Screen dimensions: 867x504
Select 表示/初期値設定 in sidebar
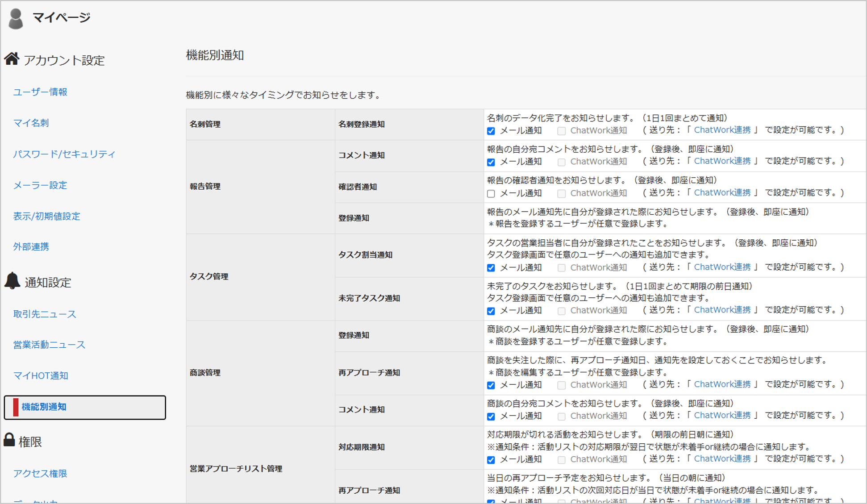coord(47,216)
